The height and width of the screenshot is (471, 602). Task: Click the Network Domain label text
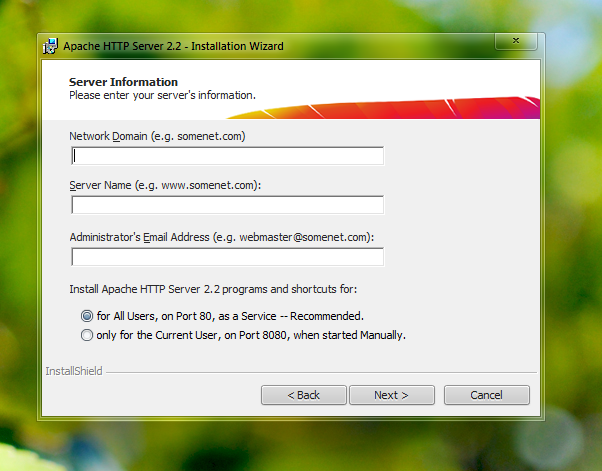tap(157, 136)
